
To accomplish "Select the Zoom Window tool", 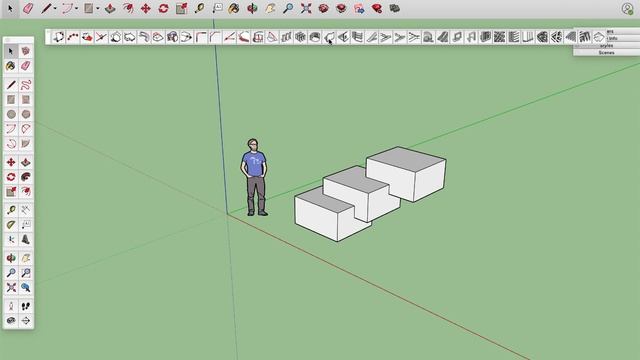I will coord(26,273).
